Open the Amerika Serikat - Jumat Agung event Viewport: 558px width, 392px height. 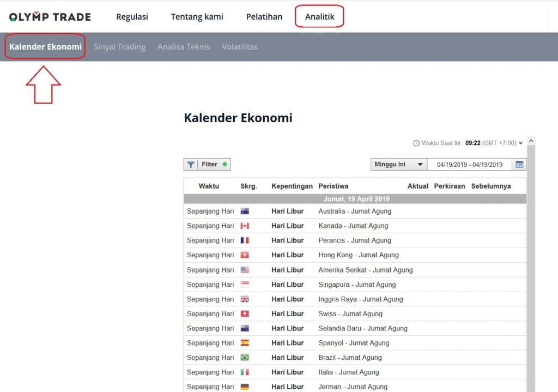pos(365,270)
